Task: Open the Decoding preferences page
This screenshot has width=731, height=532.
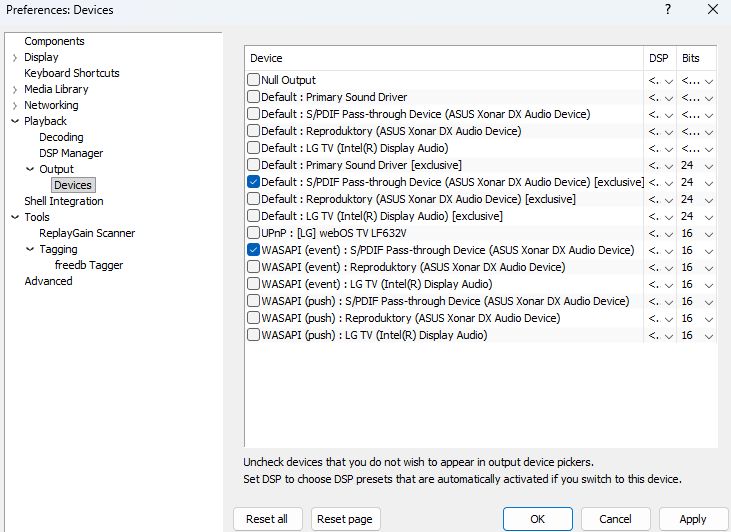Action: coord(61,137)
